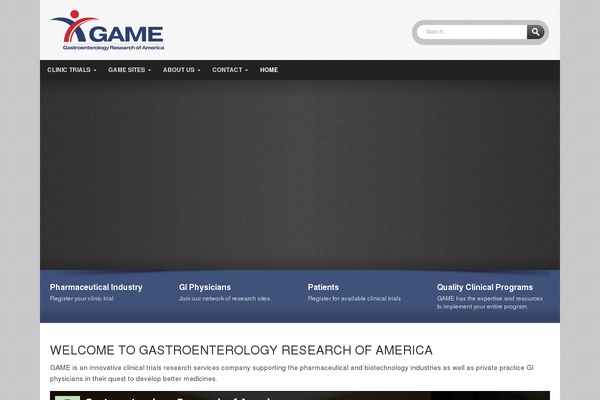The width and height of the screenshot is (600, 400).
Task: Expand the GAME Sites menu
Action: coord(129,70)
